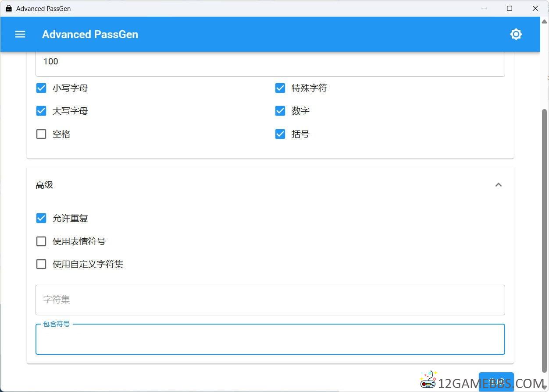Minimize the Advanced PassGen window
This screenshot has height=392, width=549.
pyautogui.click(x=484, y=8)
